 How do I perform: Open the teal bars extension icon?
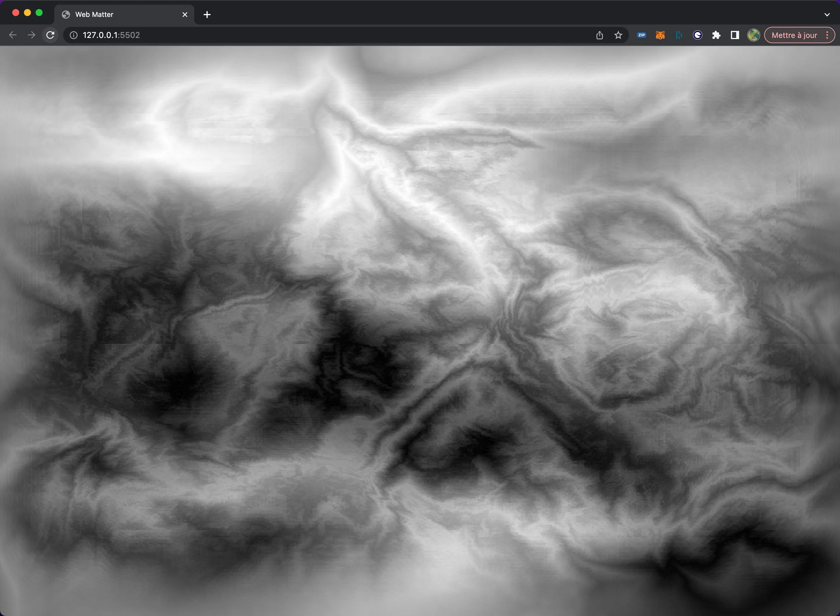[679, 35]
